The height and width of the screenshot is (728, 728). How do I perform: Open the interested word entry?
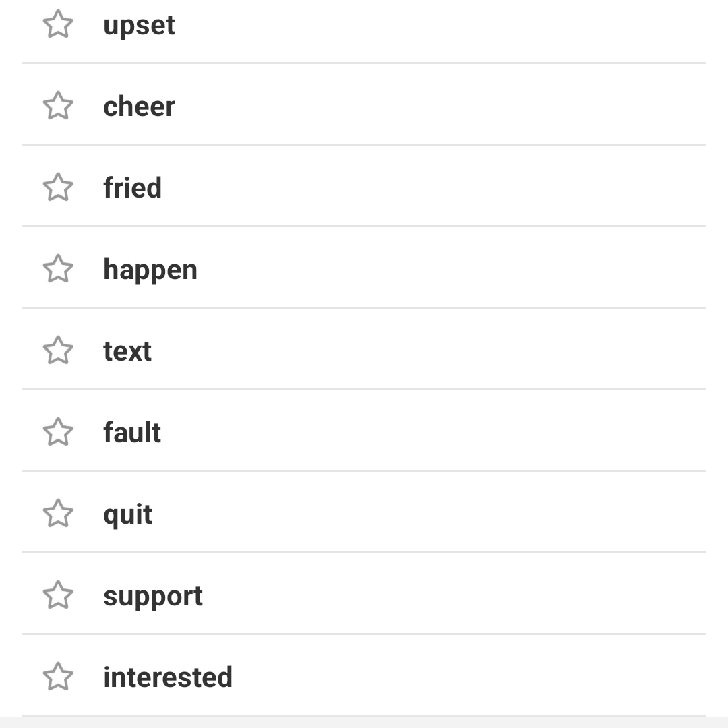pyautogui.click(x=168, y=677)
